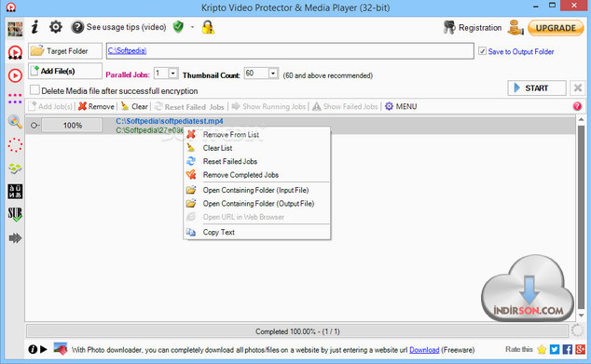The image size is (591, 364).
Task: Select the C:\Softpedia\softpediatest.mp4 entry
Action: (x=170, y=121)
